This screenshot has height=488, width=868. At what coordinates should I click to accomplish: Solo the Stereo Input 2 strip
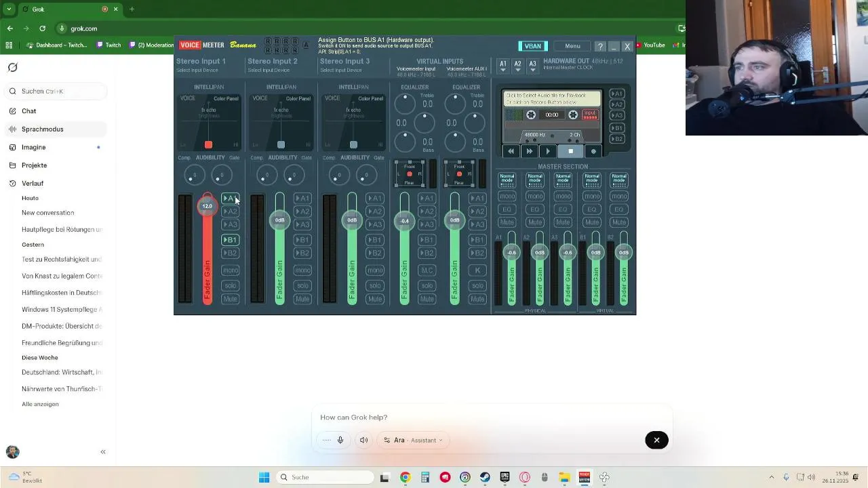click(302, 285)
